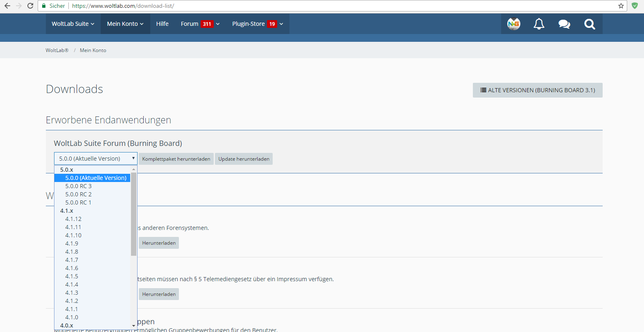Click the search magnifier icon
The height and width of the screenshot is (332, 644).
[x=590, y=24]
